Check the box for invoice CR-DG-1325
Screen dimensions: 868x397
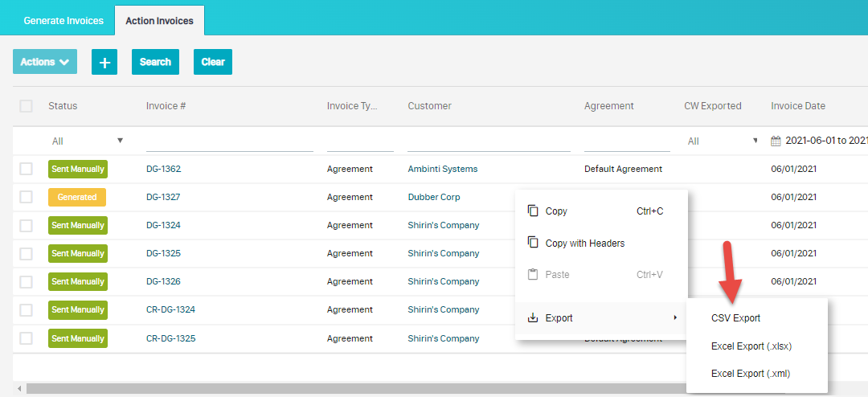pos(26,338)
